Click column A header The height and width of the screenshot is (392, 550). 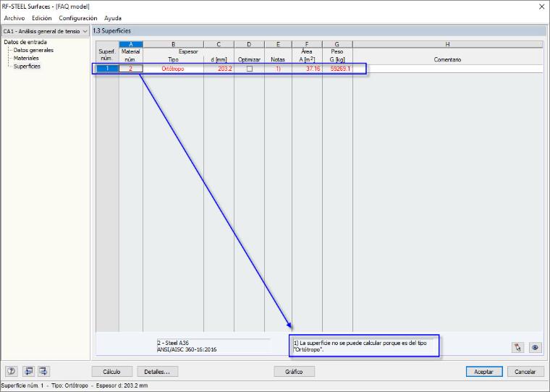pyautogui.click(x=131, y=44)
